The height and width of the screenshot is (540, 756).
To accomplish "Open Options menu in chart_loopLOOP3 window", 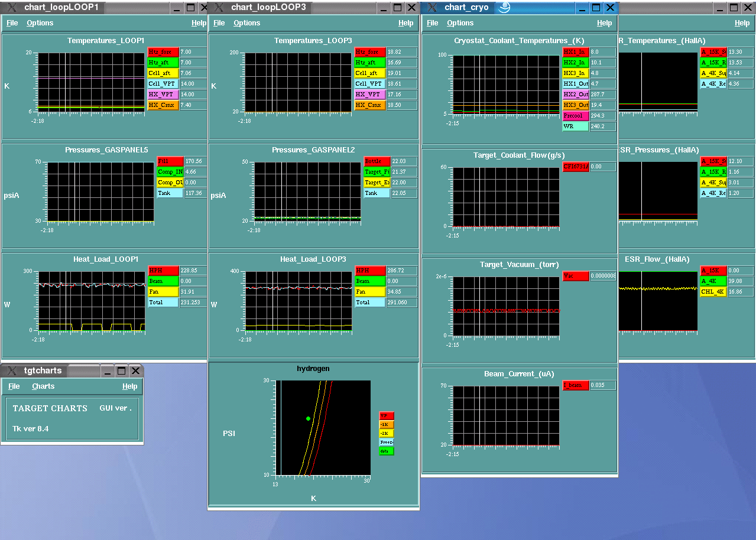I will tap(247, 23).
